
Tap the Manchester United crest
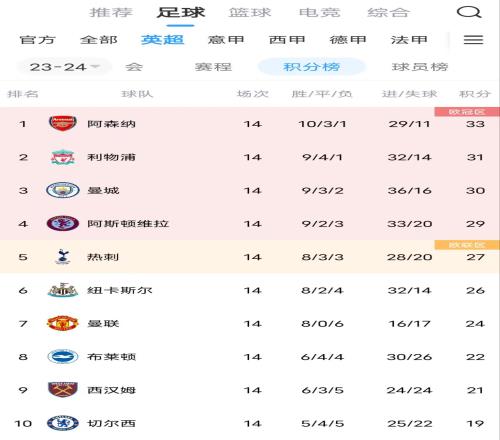coord(63,323)
